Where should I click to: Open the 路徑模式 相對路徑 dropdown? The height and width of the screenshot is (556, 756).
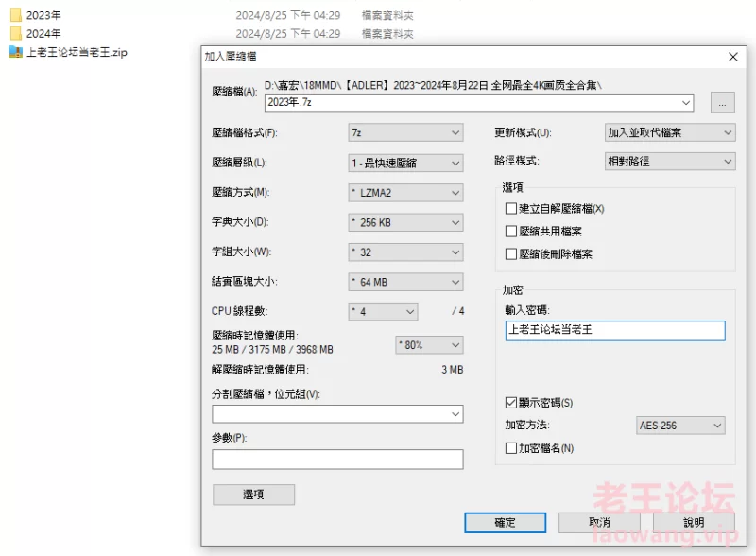click(x=670, y=161)
